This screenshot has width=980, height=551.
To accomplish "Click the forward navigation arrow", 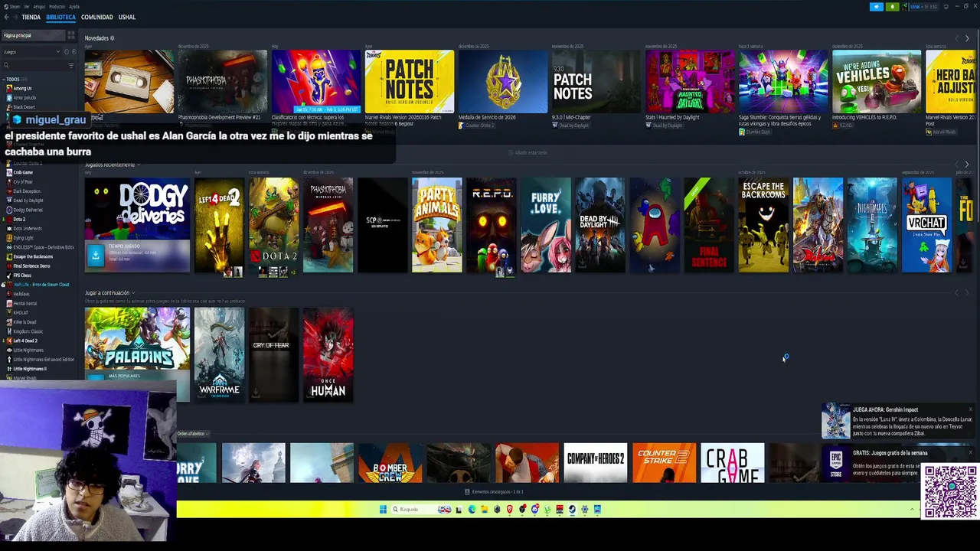I will click(x=15, y=17).
